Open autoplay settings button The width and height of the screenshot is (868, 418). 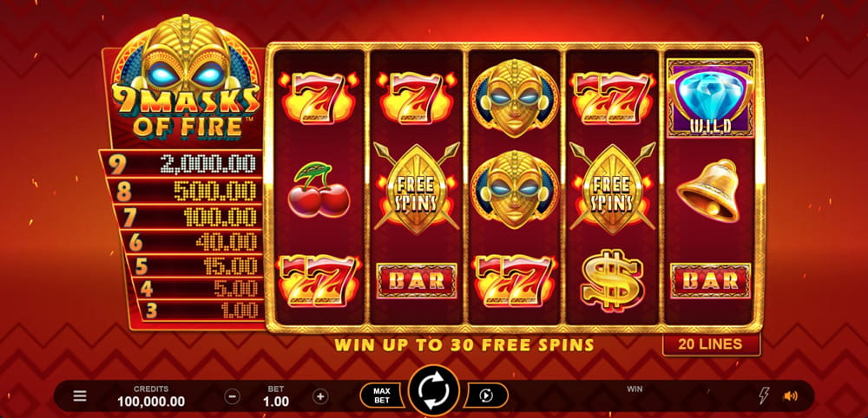486,395
